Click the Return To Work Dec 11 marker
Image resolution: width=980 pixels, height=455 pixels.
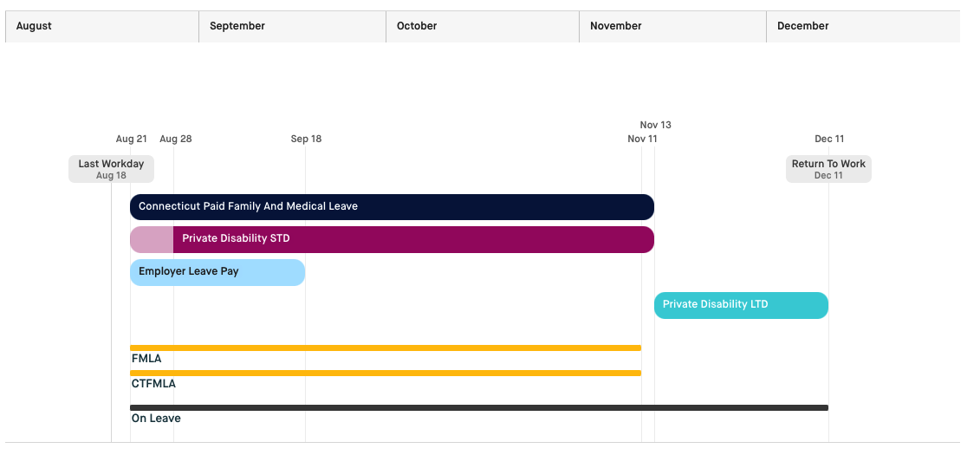[x=828, y=169]
